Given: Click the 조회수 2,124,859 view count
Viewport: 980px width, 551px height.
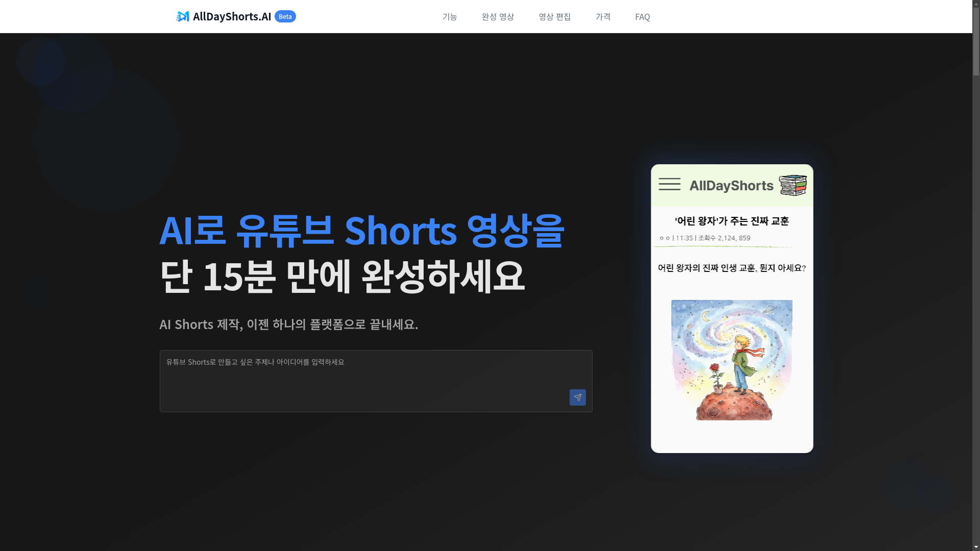Looking at the screenshot, I should click(724, 238).
